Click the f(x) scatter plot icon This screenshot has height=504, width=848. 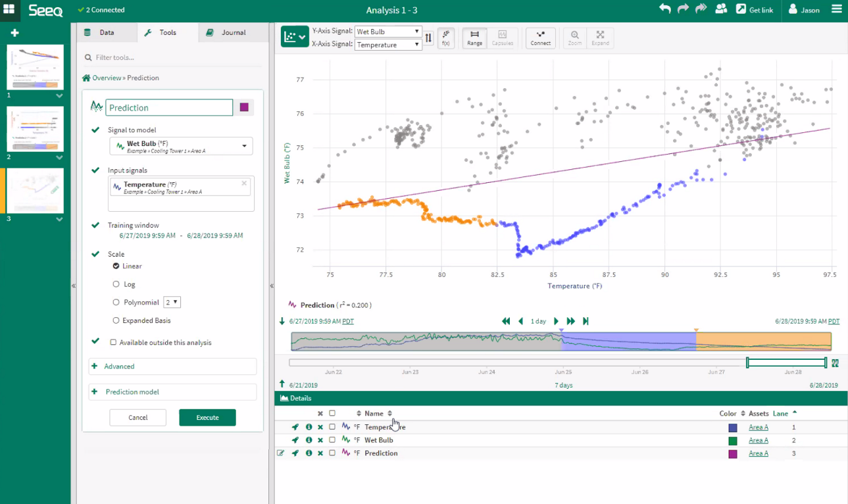[x=445, y=38]
